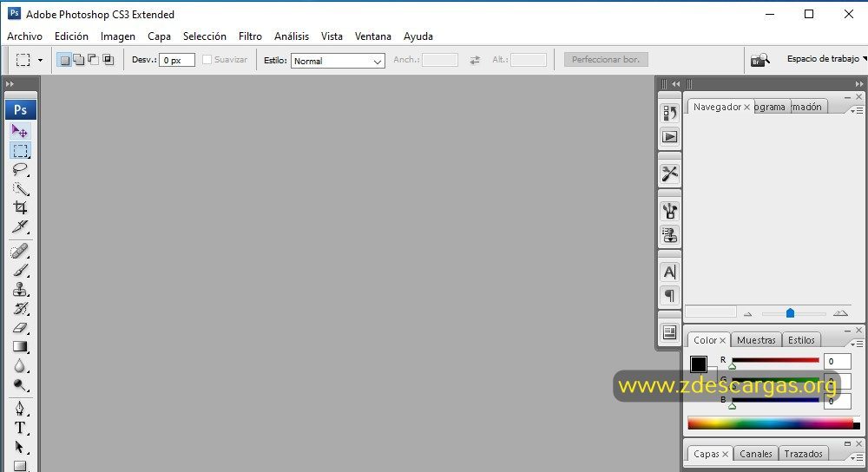Open the Actions panel icon

pyautogui.click(x=670, y=137)
